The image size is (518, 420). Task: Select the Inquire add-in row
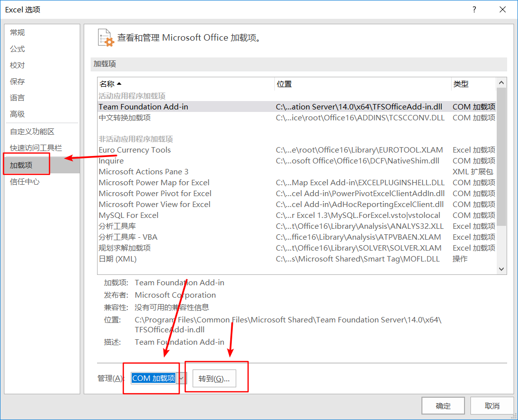(x=297, y=161)
